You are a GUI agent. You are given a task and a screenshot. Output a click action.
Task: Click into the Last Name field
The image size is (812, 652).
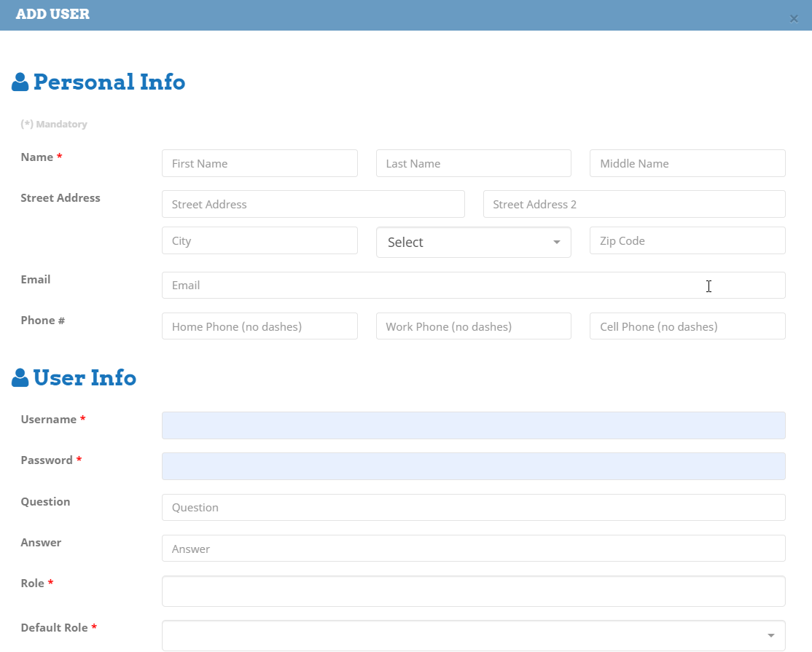tap(473, 163)
